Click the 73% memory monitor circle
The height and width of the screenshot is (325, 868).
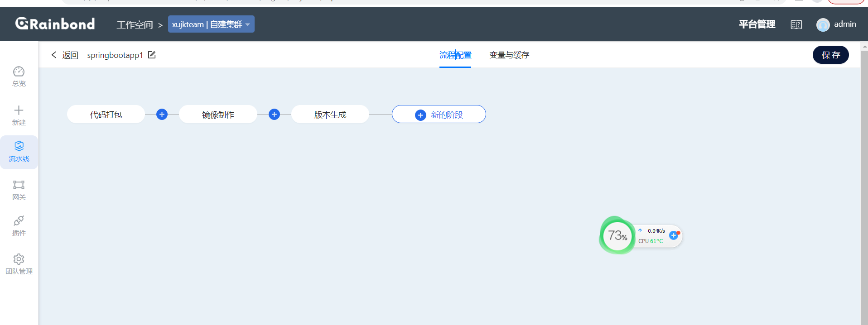(617, 235)
